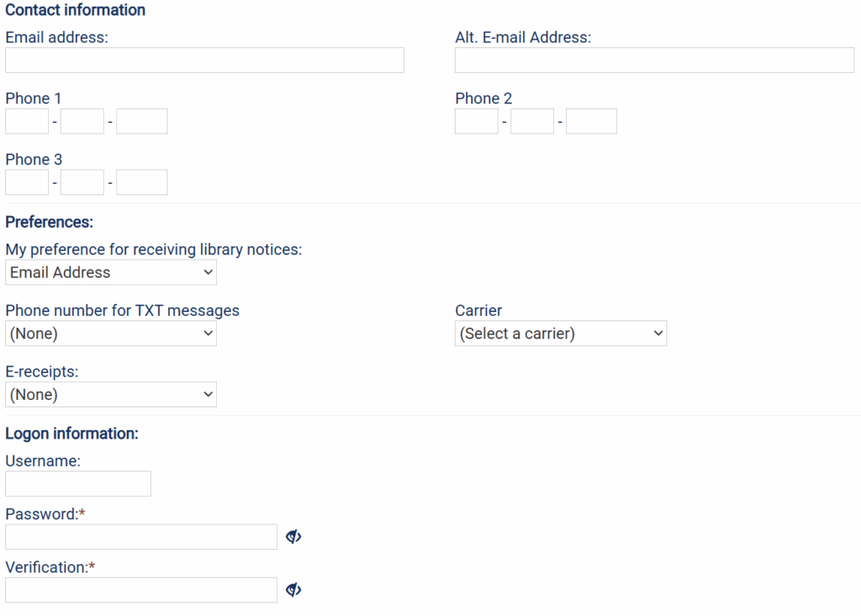The height and width of the screenshot is (616, 861).
Task: Focus the Phone 2 middle digits box
Action: (532, 121)
